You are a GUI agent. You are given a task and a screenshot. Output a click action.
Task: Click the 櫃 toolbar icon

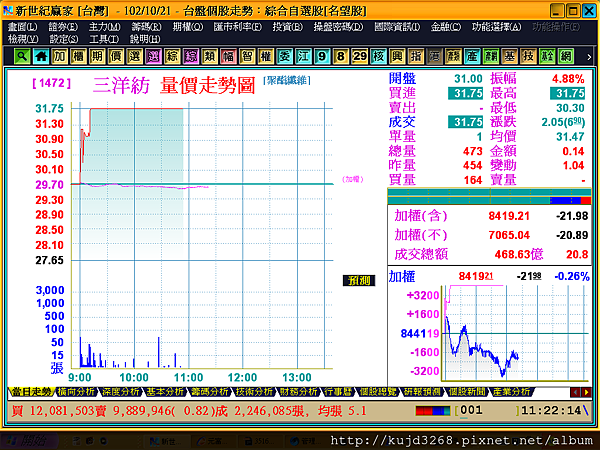point(78,57)
